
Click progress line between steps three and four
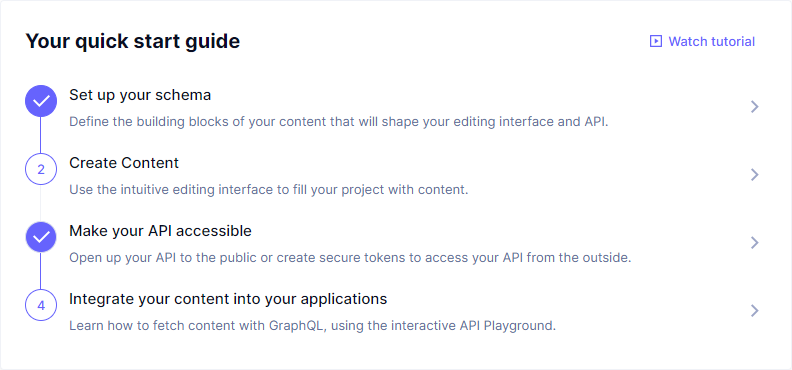[x=41, y=271]
